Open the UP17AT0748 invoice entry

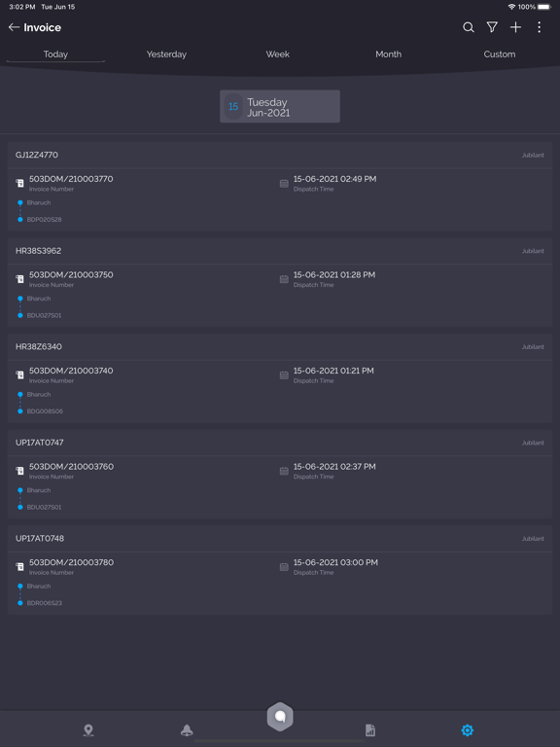280,570
